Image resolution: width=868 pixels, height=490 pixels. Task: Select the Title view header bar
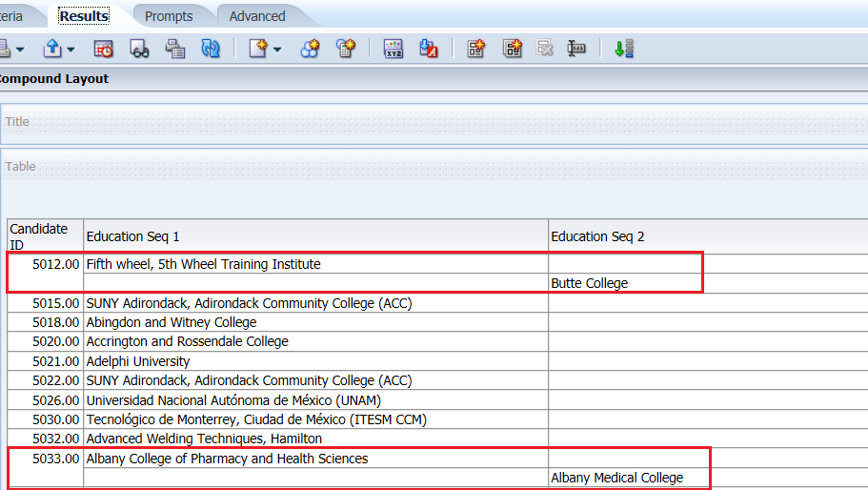[x=434, y=122]
